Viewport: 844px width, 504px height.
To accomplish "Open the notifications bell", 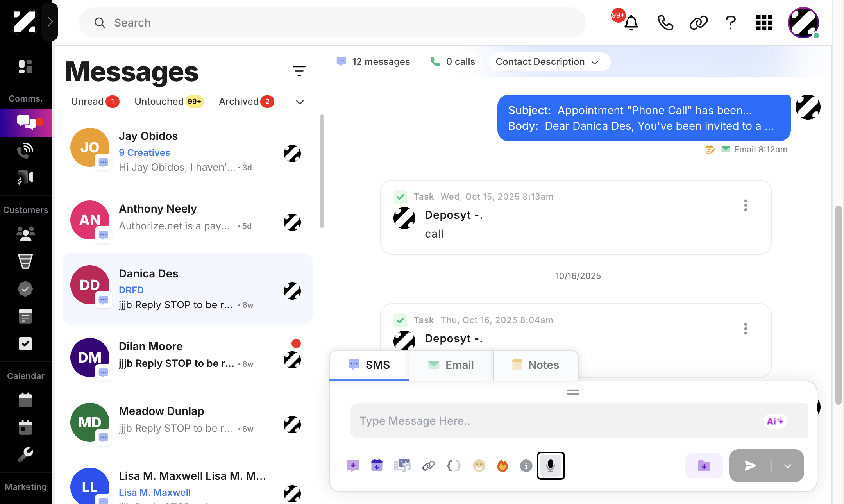I will coord(631,23).
